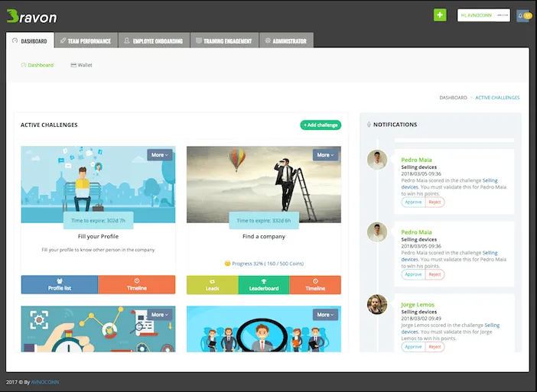Click Selling devices link in first notification
This screenshot has height=392, width=537.
coord(490,180)
